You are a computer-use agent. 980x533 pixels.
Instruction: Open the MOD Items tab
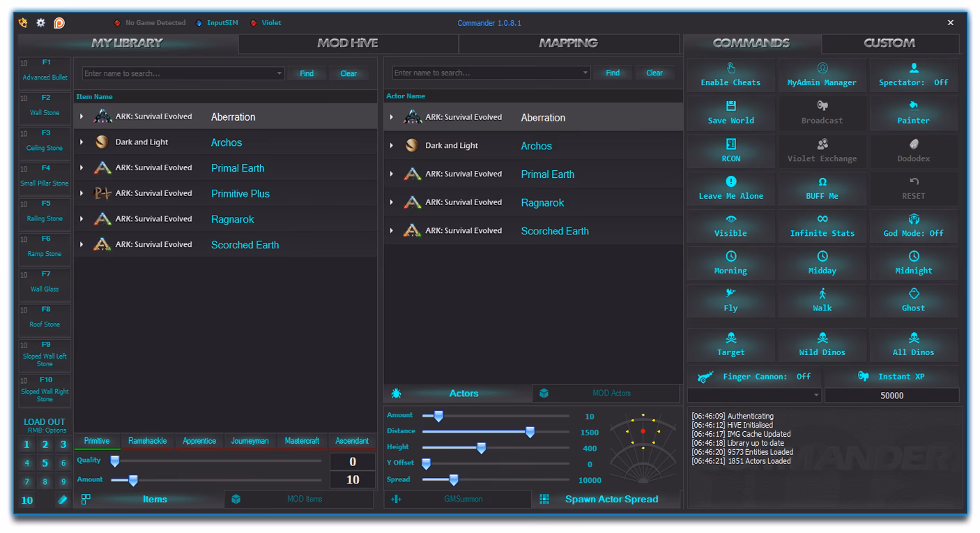coord(298,499)
